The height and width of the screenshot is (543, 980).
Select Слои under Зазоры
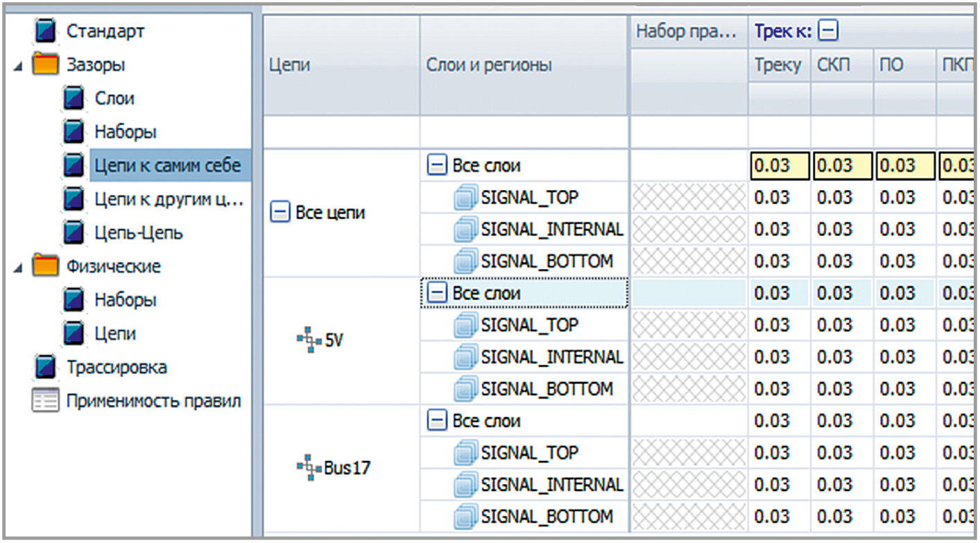pyautogui.click(x=114, y=98)
